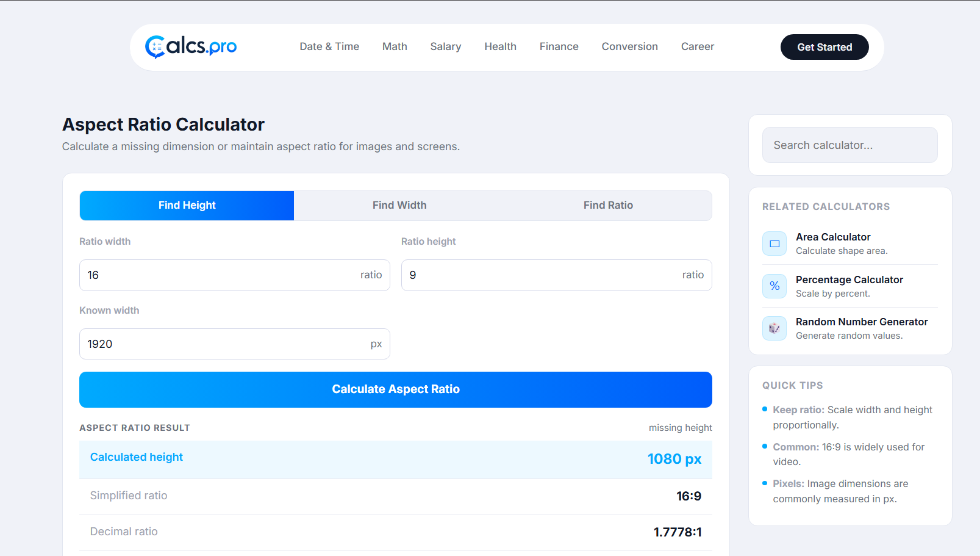The height and width of the screenshot is (556, 980).
Task: Focus the Ratio height input field
Action: pos(556,275)
